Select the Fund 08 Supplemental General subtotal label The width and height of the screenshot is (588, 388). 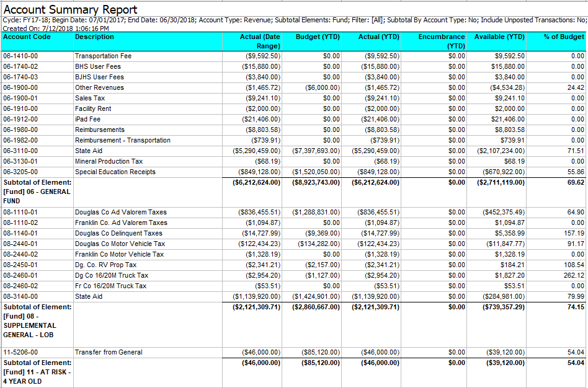tap(37, 321)
